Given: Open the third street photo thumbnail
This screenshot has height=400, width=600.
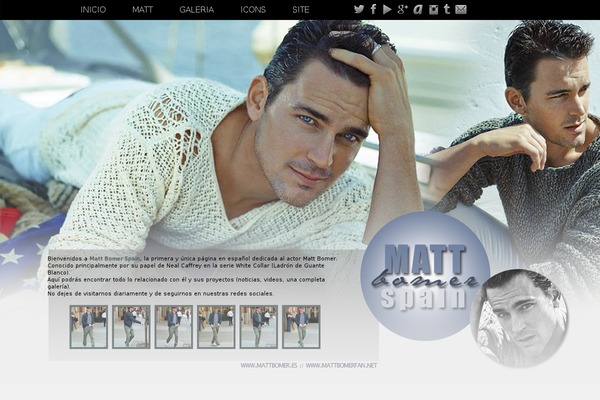Looking at the screenshot, I should (174, 327).
